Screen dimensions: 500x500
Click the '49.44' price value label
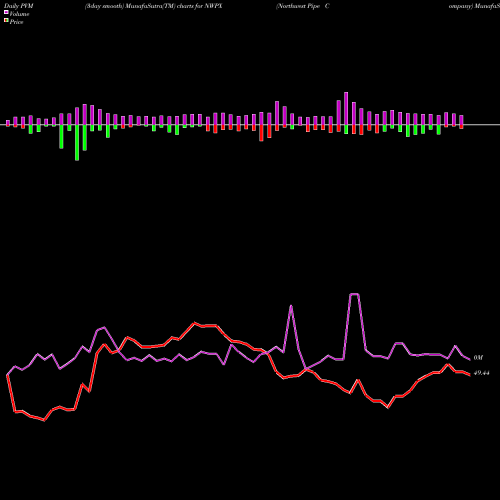click(482, 373)
